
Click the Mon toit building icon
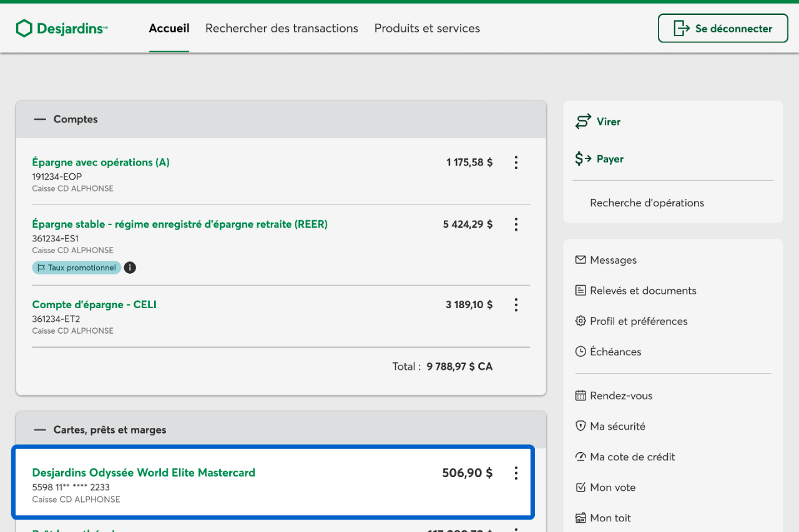coord(581,518)
